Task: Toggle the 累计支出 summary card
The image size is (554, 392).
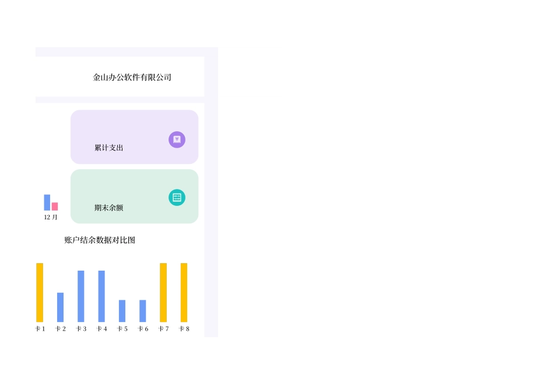Action: (134, 136)
